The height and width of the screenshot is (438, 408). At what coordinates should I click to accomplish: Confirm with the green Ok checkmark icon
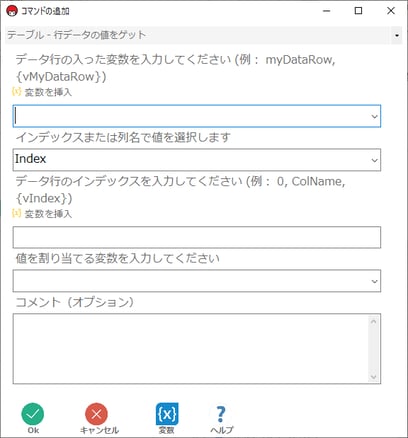pyautogui.click(x=33, y=414)
